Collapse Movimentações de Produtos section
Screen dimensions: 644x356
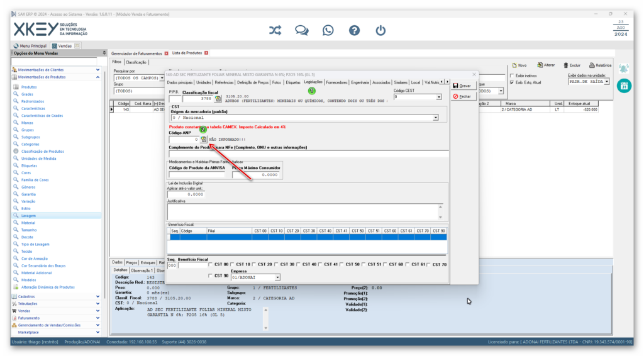click(x=97, y=77)
